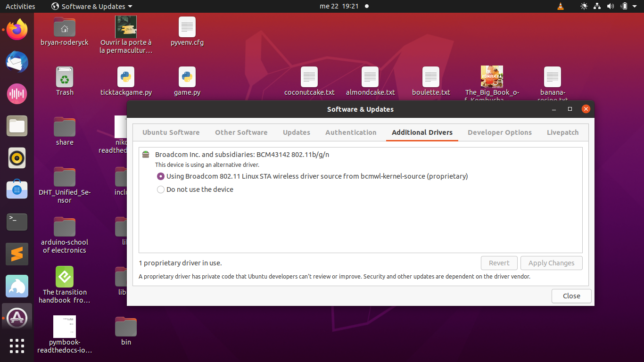
Task: Switch to Other Software tab
Action: pyautogui.click(x=241, y=132)
